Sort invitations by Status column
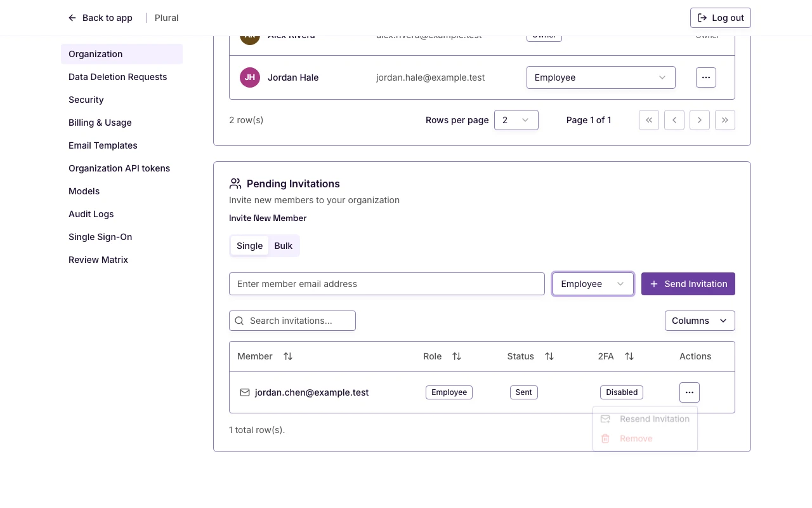 click(x=549, y=356)
